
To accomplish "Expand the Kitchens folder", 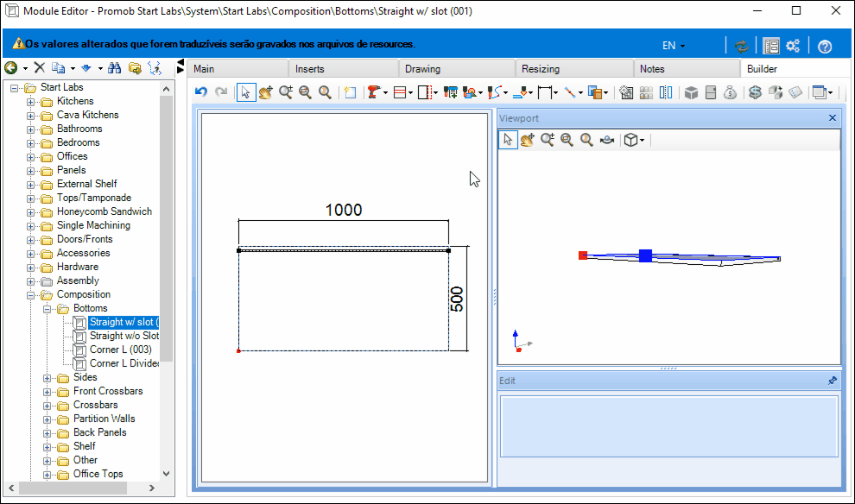I will click(30, 102).
